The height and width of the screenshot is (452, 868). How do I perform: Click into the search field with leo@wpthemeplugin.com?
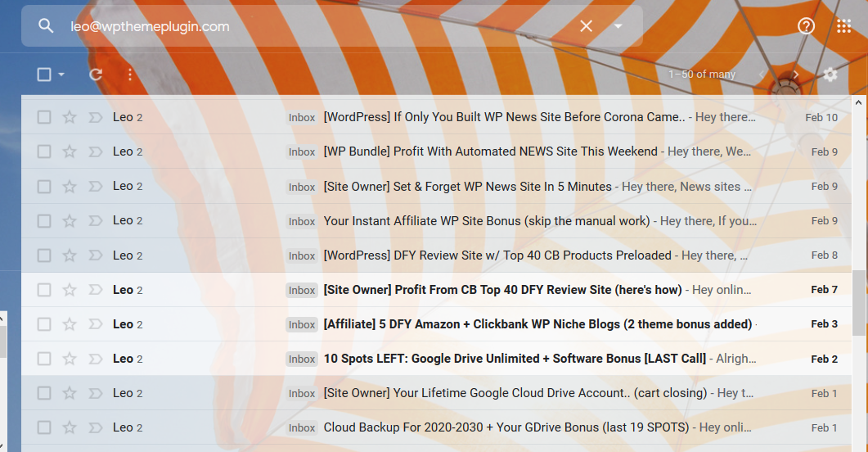point(321,26)
